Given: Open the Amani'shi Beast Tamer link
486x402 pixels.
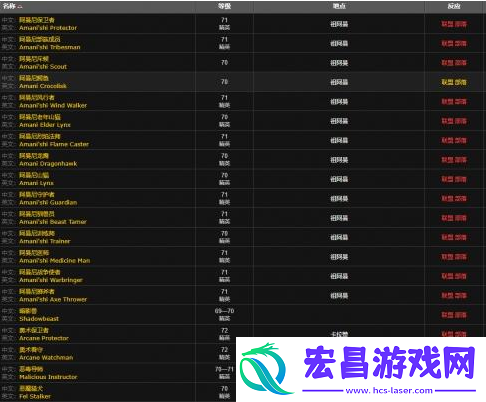Looking at the screenshot, I should 53,222.
